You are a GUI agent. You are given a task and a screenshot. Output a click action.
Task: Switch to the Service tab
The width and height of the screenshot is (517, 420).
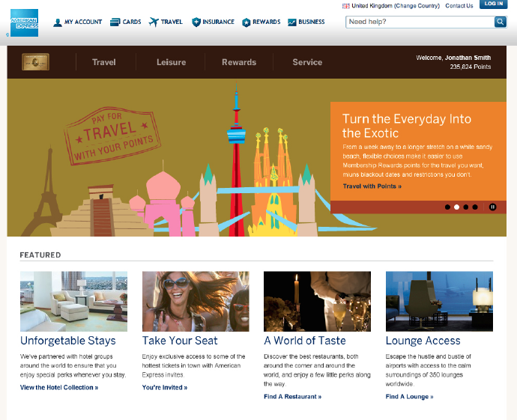(x=307, y=62)
